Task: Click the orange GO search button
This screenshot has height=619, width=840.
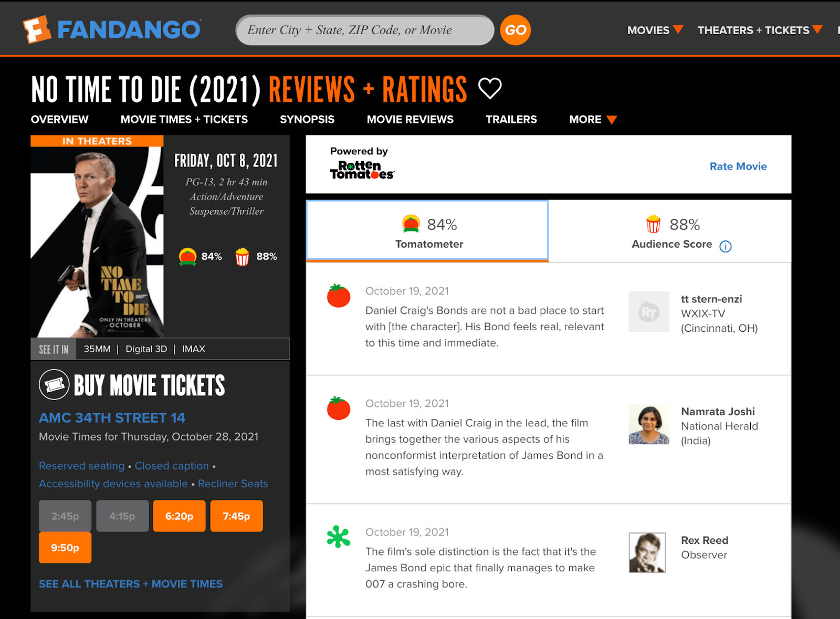Action: (x=515, y=30)
